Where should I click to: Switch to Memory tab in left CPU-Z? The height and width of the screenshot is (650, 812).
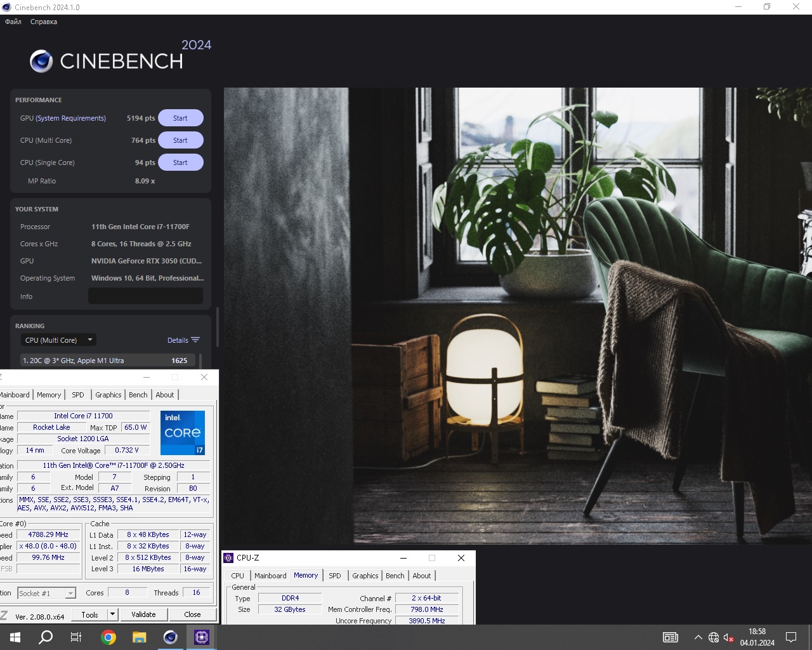(49, 395)
